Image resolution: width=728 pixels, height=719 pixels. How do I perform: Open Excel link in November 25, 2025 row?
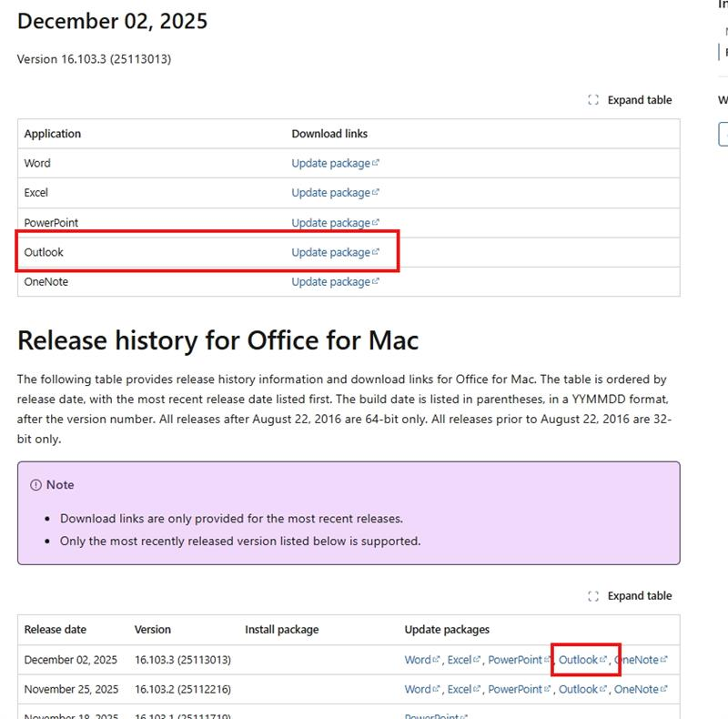pyautogui.click(x=463, y=689)
